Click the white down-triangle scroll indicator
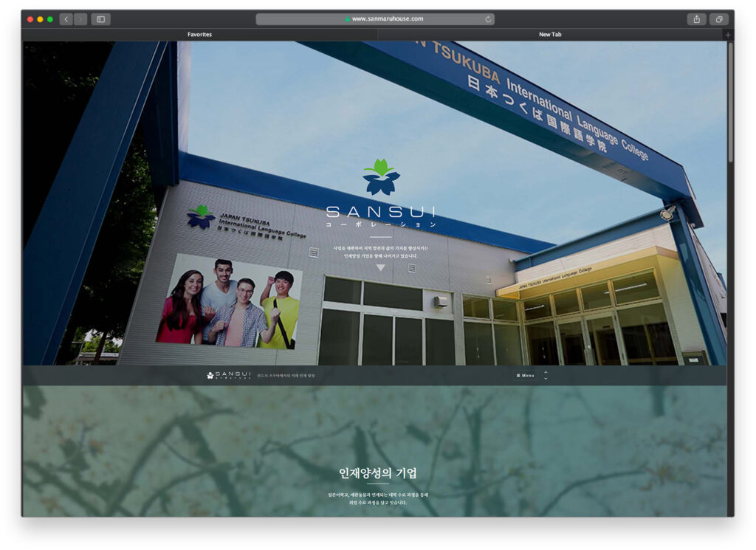This screenshot has height=550, width=756. click(x=381, y=267)
